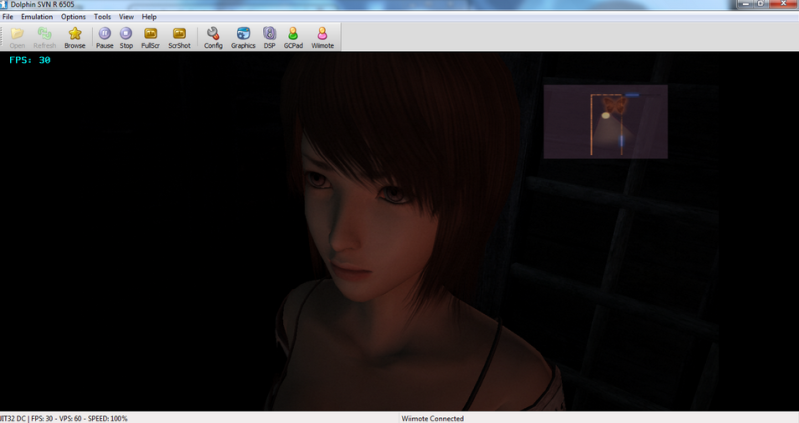Image resolution: width=799 pixels, height=423 pixels.
Task: Take a screenshot with ScrShot icon
Action: pos(179,38)
